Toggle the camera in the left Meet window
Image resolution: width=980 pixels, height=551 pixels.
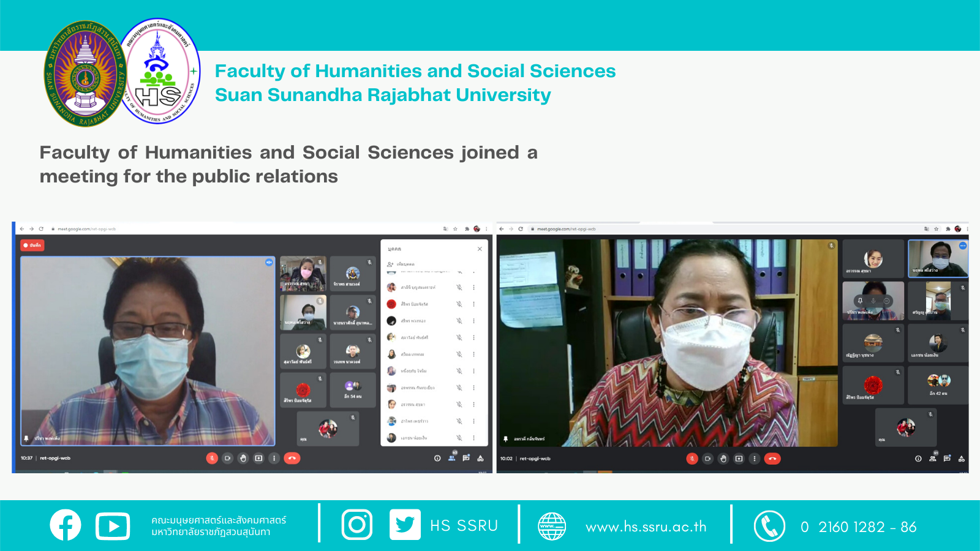tap(228, 458)
